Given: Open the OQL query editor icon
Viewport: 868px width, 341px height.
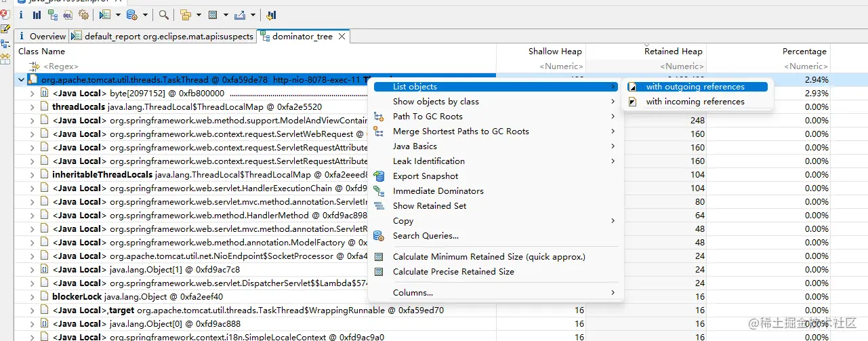Looking at the screenshot, I should tap(68, 14).
